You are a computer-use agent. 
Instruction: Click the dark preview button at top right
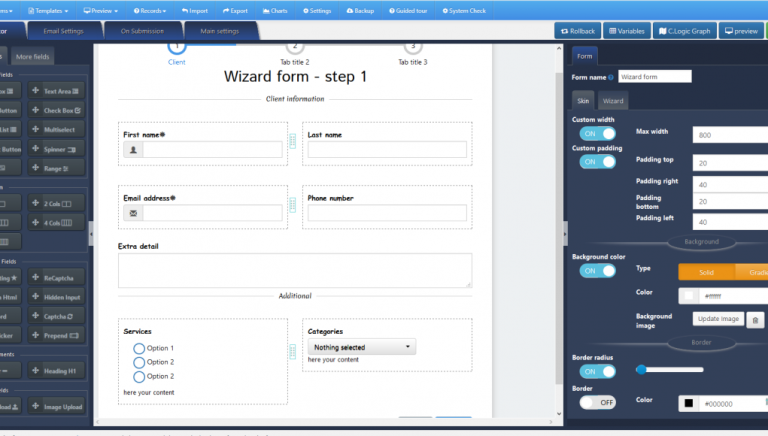coord(741,31)
